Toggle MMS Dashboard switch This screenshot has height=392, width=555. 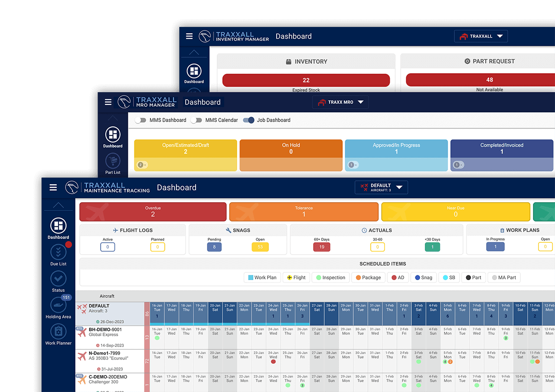140,120
